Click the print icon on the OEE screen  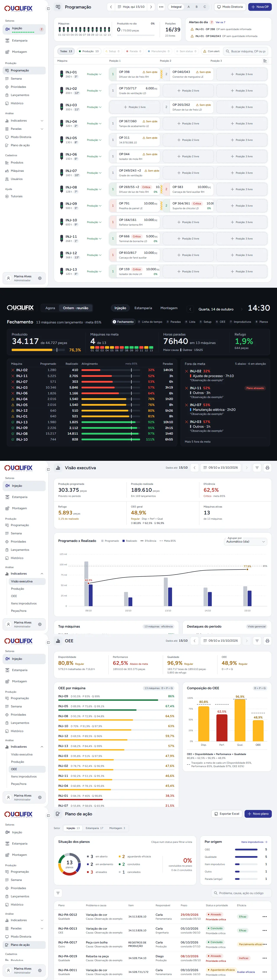[267, 641]
